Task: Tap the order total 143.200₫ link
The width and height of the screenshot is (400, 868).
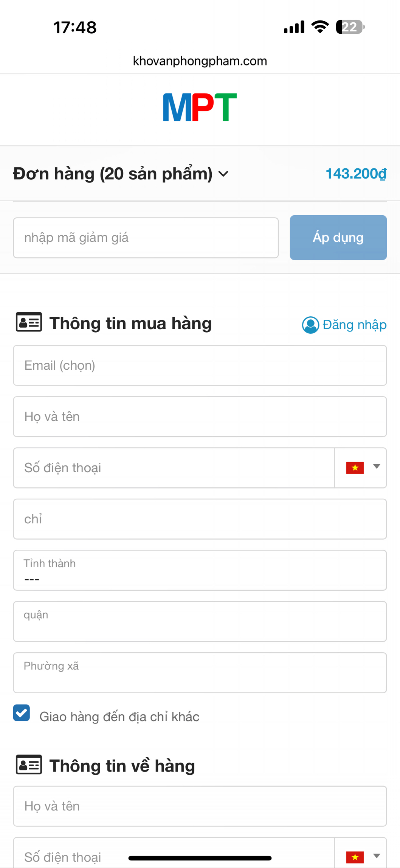Action: [356, 174]
